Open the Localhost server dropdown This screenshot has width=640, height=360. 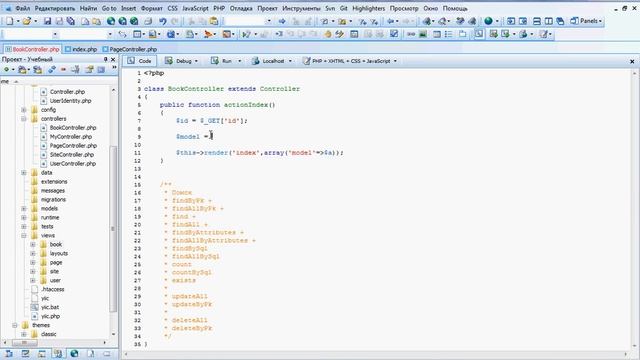290,61
